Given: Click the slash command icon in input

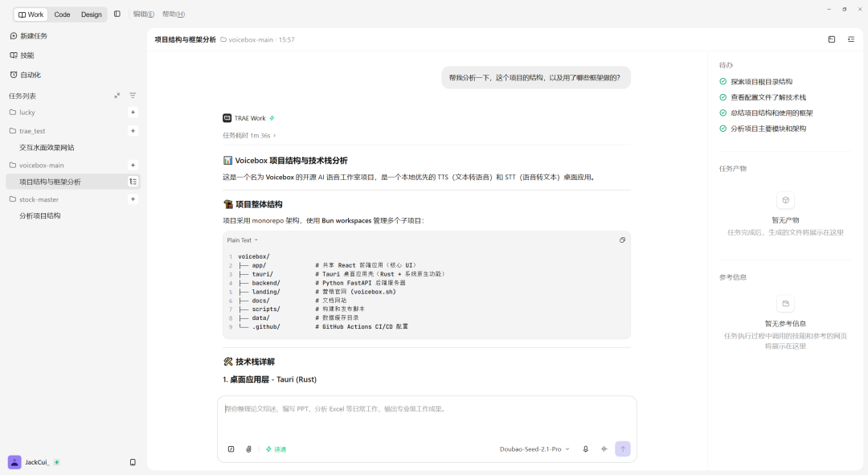Looking at the screenshot, I should click(x=231, y=449).
